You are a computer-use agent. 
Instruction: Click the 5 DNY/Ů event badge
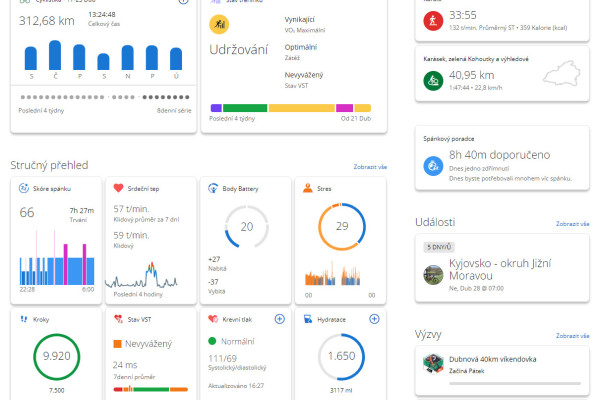[x=439, y=247]
